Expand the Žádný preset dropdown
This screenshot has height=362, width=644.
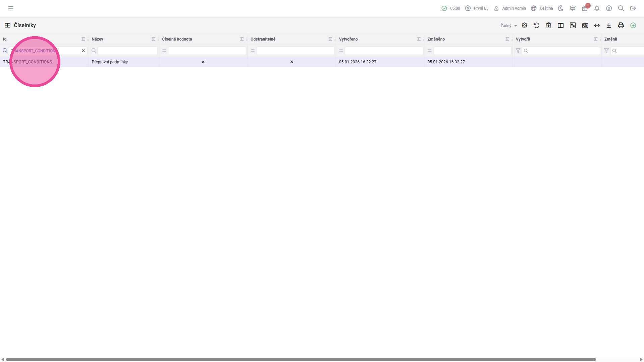click(x=508, y=25)
